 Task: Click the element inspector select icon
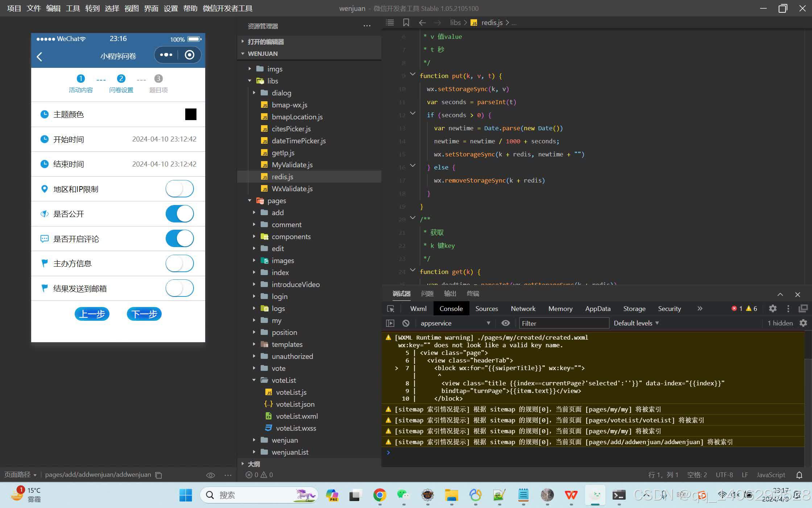(391, 309)
